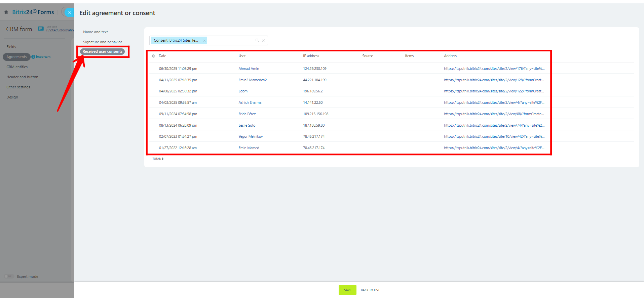Click IP address 189.215.156.198
Image resolution: width=644 pixels, height=298 pixels.
pos(316,114)
